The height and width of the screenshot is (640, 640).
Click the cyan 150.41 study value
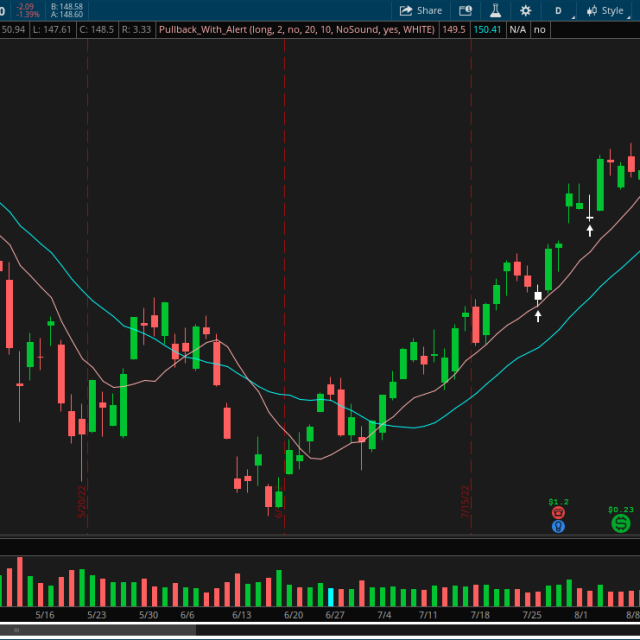(x=487, y=30)
